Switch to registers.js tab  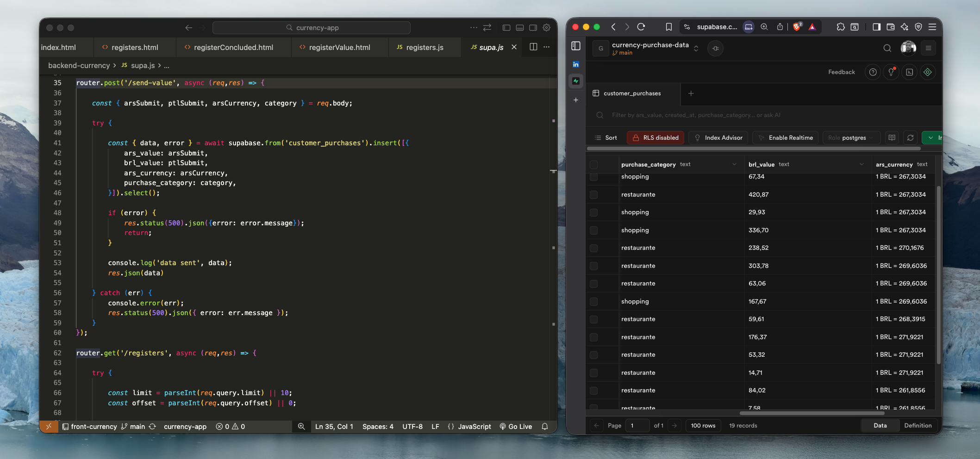(424, 47)
